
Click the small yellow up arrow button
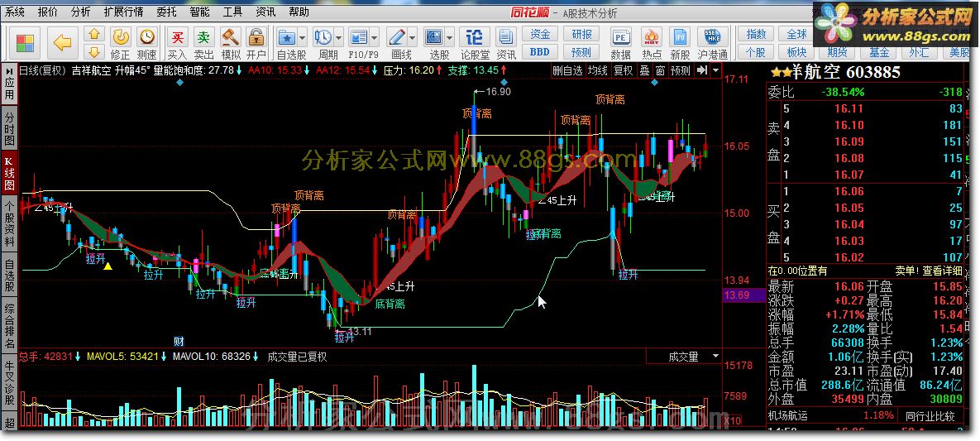[x=93, y=35]
